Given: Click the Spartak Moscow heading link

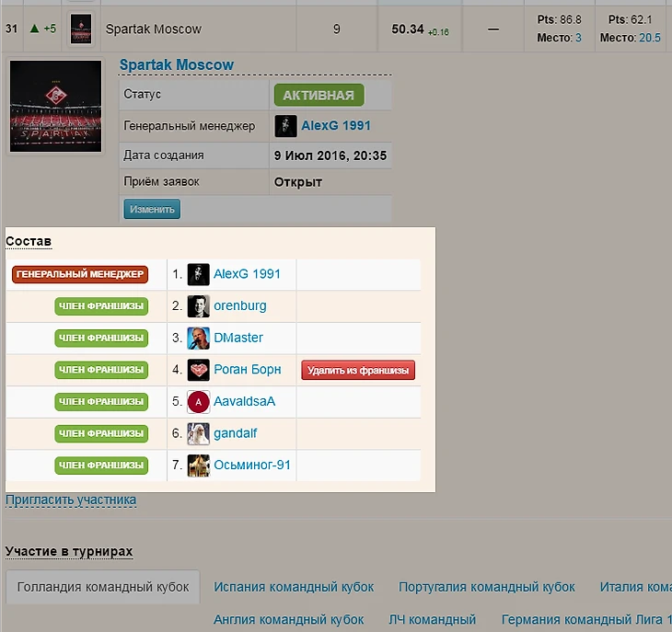Looking at the screenshot, I should 177,65.
